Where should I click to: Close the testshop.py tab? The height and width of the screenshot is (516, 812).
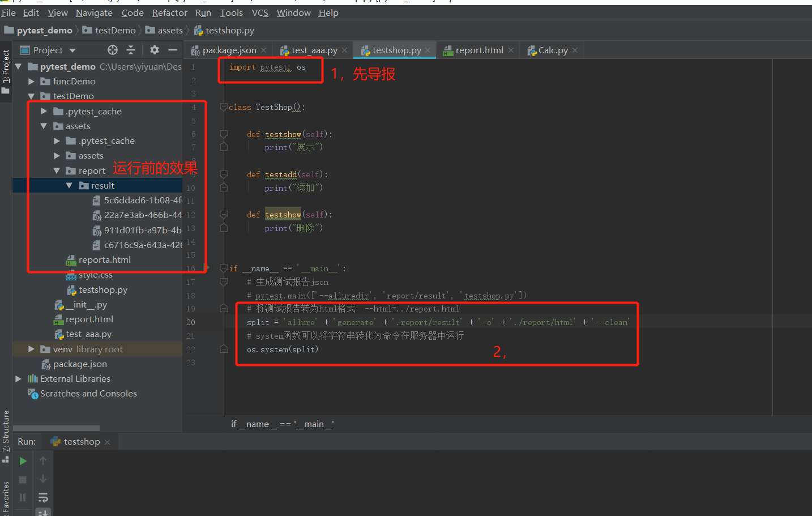pos(428,50)
